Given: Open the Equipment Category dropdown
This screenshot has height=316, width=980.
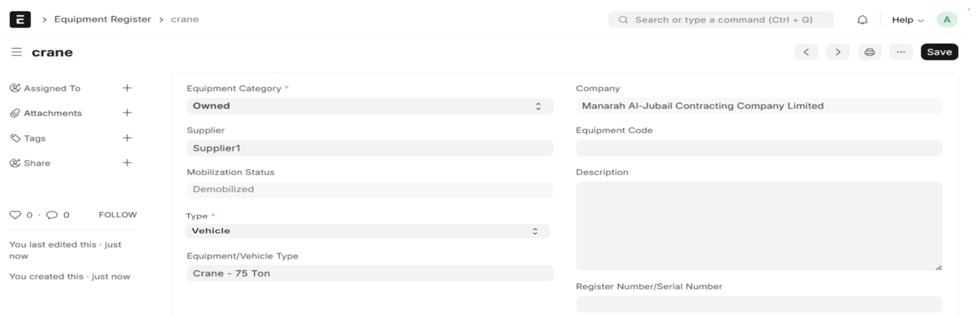Looking at the screenshot, I should click(369, 106).
